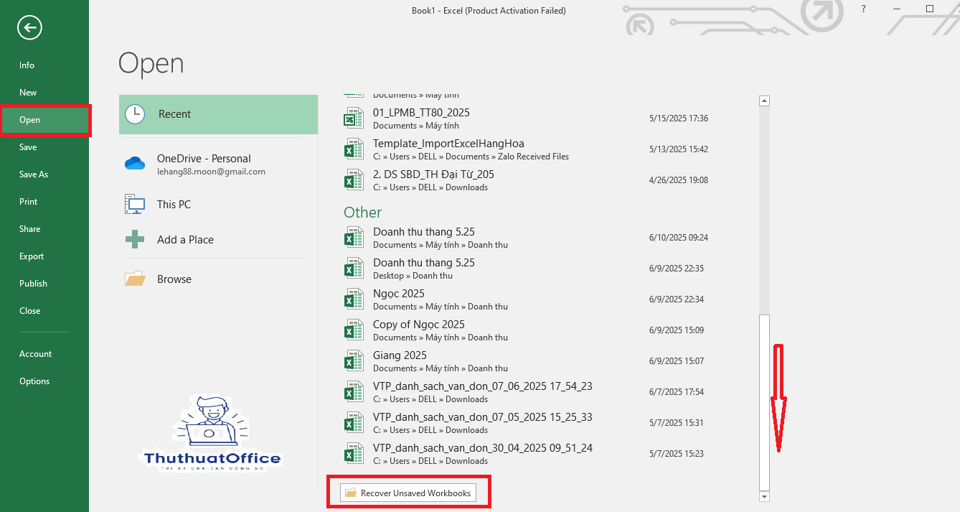Open the Info page
980x512 pixels.
click(44, 65)
